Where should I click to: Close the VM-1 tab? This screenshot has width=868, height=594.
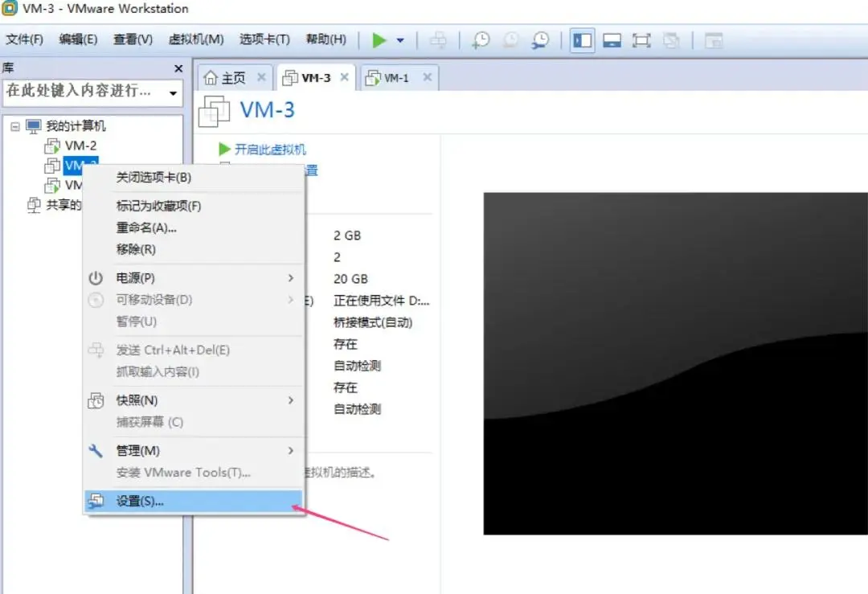(428, 77)
